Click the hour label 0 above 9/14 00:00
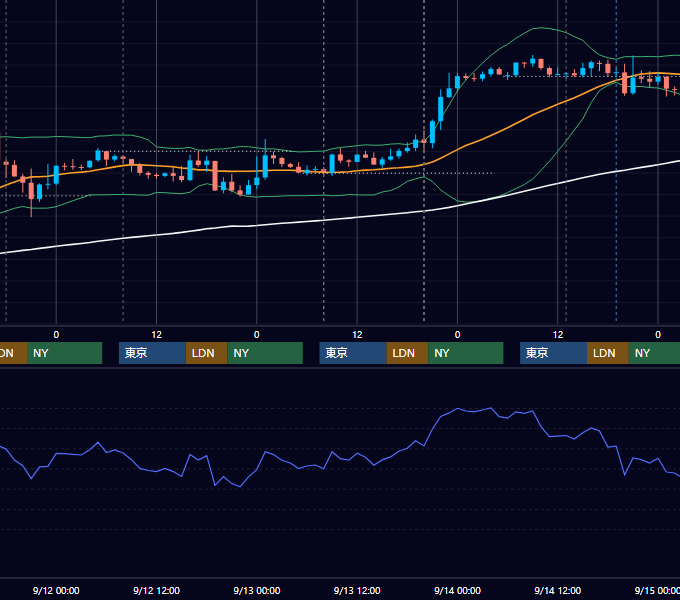This screenshot has height=600, width=680. 458,335
